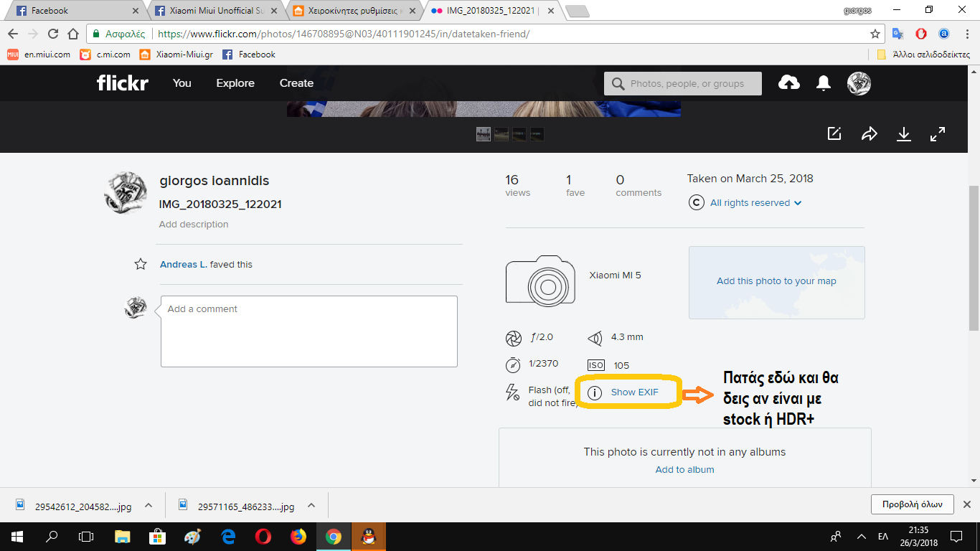Select the first photo thumbnail in filmstrip
The width and height of the screenshot is (980, 551).
click(x=484, y=134)
